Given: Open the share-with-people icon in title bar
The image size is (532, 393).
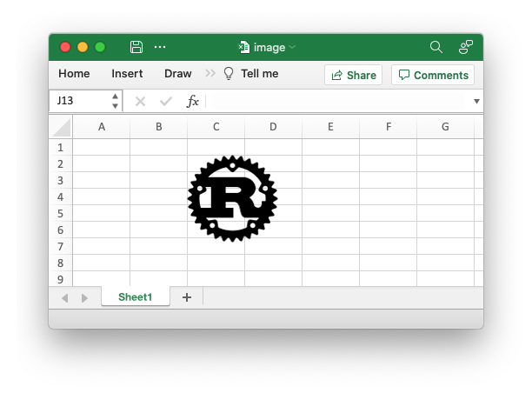Looking at the screenshot, I should [466, 47].
